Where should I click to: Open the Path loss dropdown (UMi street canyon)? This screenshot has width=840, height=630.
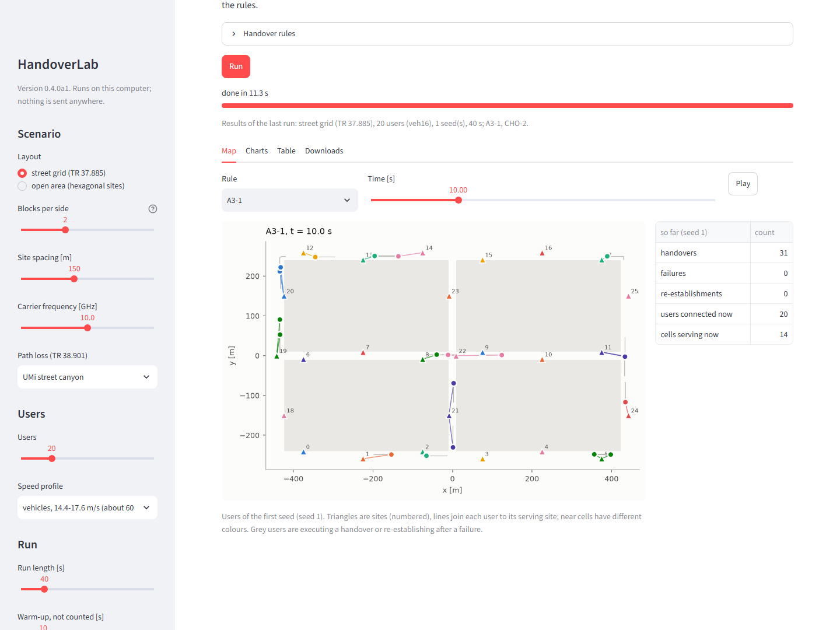coord(87,377)
